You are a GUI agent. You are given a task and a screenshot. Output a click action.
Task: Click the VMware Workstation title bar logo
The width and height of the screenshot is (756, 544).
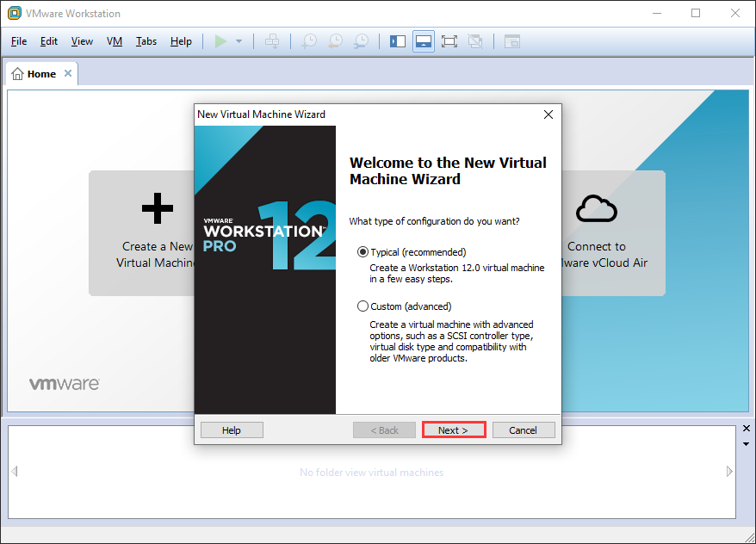(x=15, y=13)
